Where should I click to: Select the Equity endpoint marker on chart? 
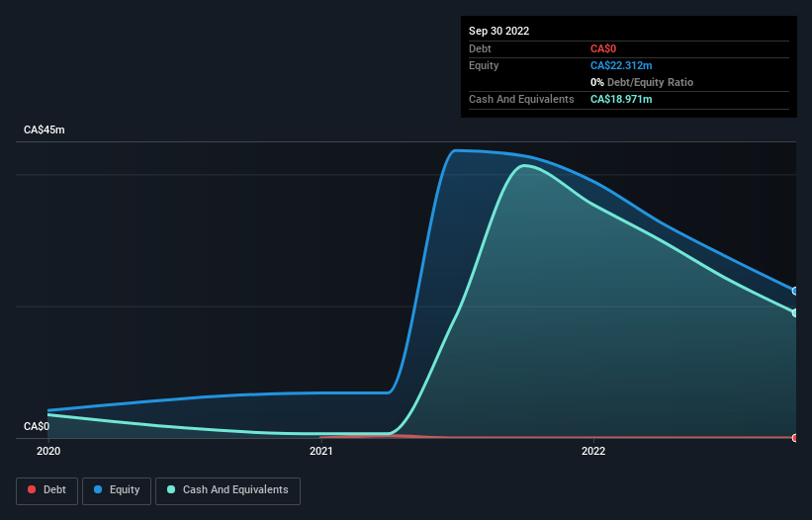click(x=795, y=292)
